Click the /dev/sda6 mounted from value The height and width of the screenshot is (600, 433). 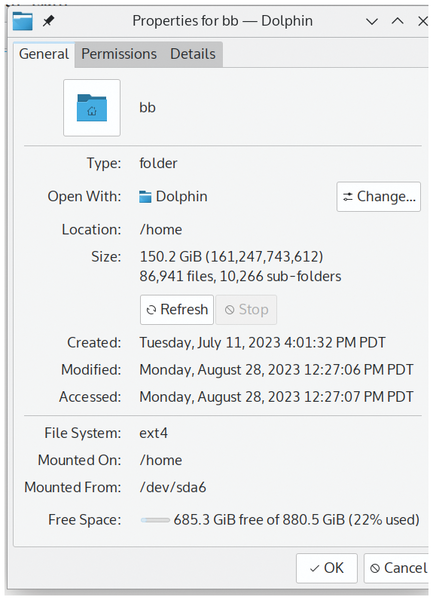(173, 488)
